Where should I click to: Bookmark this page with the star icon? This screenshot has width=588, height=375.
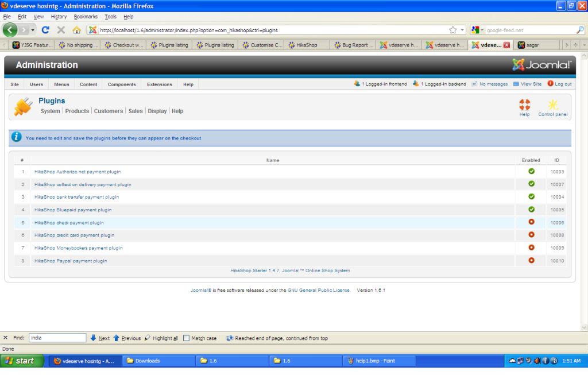[x=453, y=30]
